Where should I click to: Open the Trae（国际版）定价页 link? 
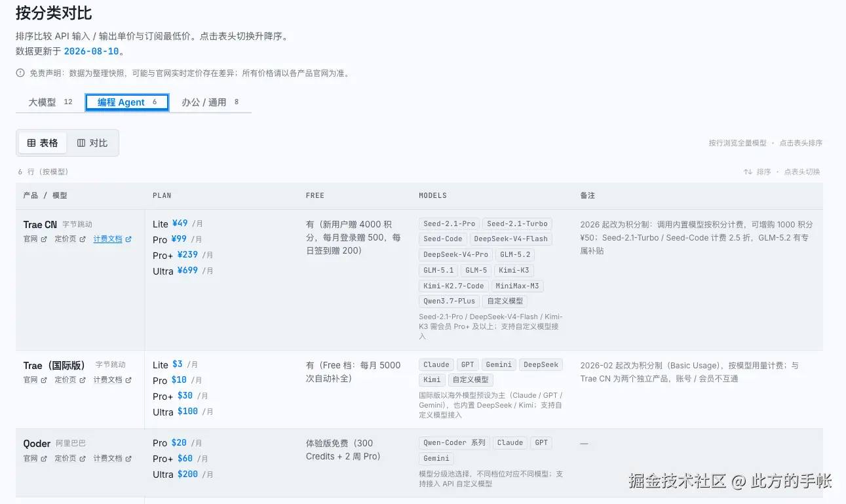[70, 380]
